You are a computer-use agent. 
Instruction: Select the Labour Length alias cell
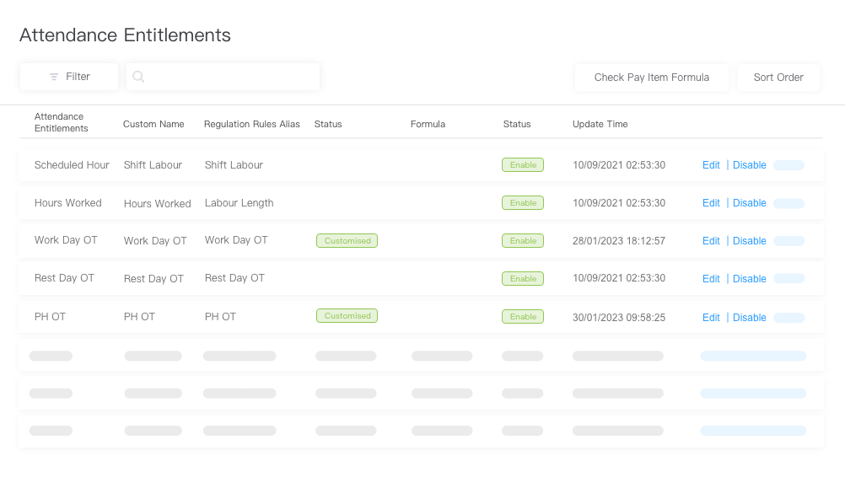coord(239,203)
